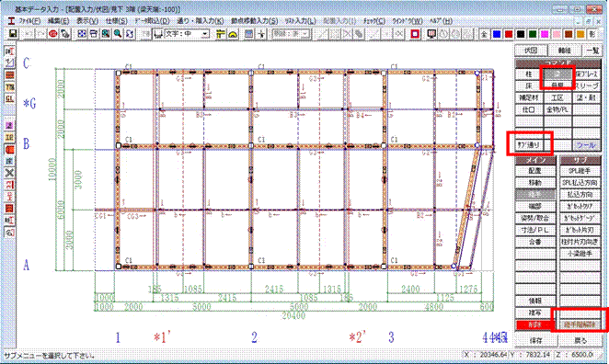Toggle the 柱 command button
The image size is (609, 364).
[529, 74]
